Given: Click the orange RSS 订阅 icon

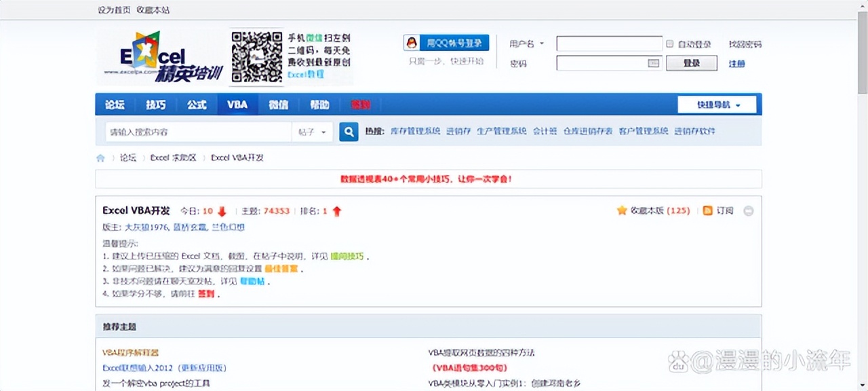Looking at the screenshot, I should click(707, 210).
